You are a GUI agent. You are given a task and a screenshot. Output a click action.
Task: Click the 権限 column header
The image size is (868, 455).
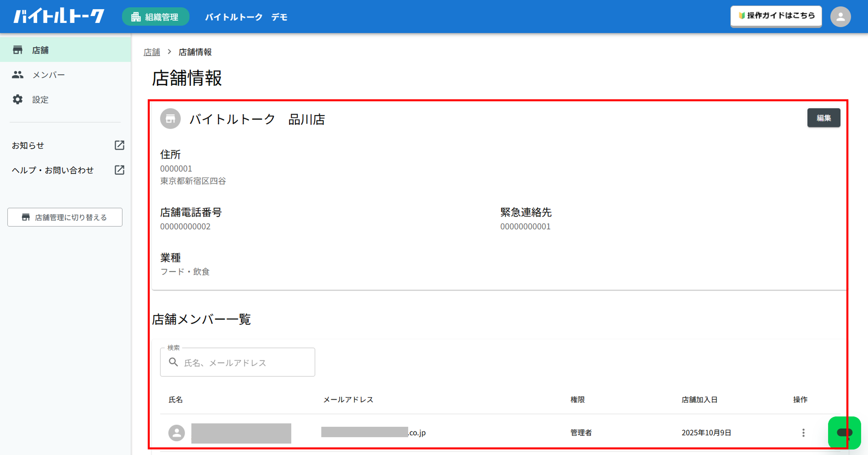click(577, 400)
